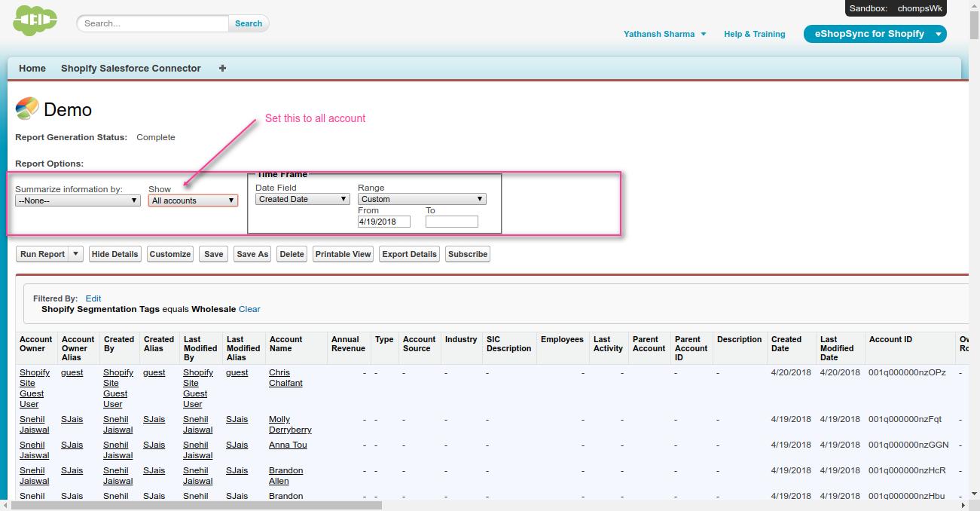
Task: Expand the Range Custom dropdown
Action: pos(422,199)
